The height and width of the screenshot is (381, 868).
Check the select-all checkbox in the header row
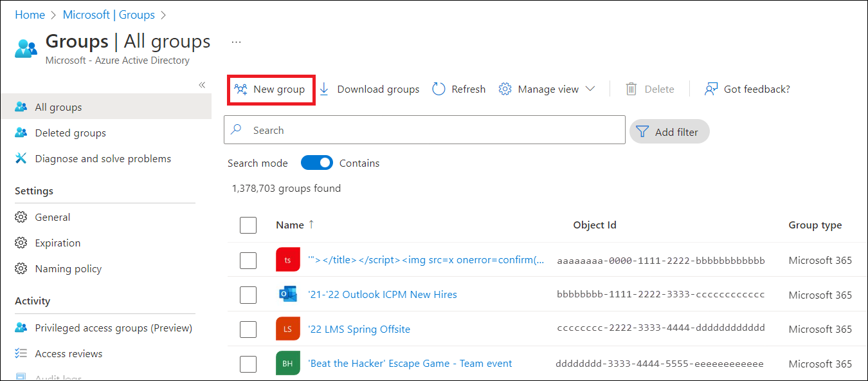pos(248,225)
